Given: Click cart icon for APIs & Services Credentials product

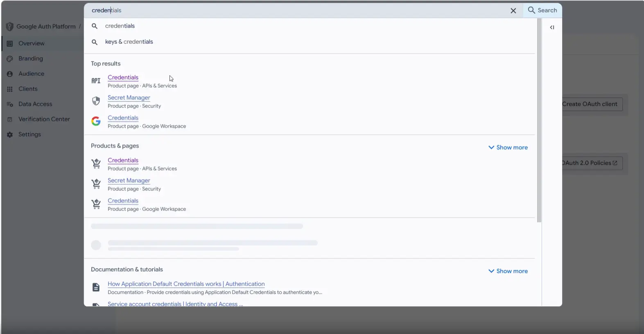Looking at the screenshot, I should tap(96, 164).
